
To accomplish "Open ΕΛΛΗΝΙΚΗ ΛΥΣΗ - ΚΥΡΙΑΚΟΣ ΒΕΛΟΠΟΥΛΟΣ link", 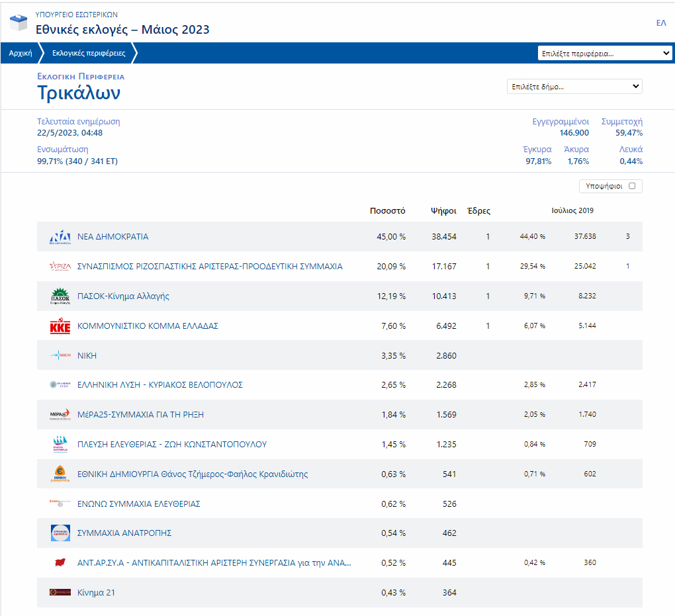I will pos(160,385).
